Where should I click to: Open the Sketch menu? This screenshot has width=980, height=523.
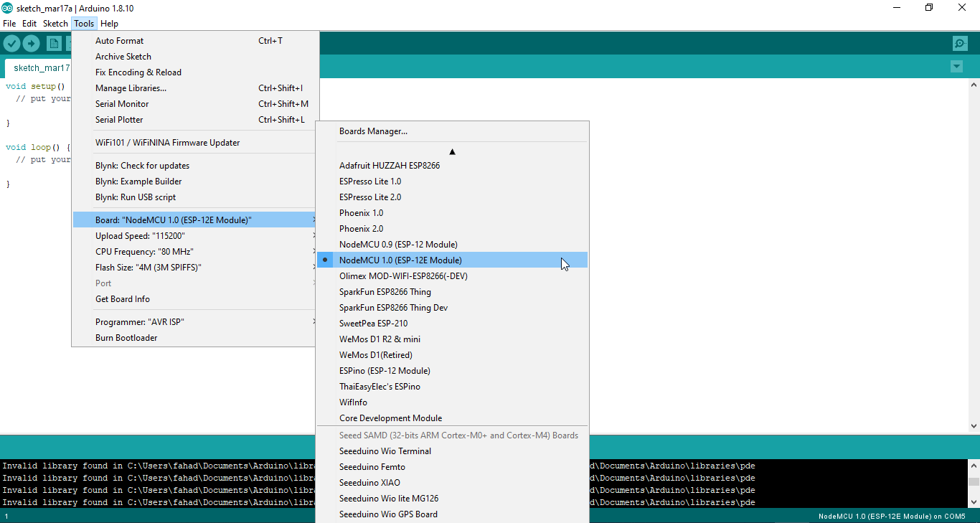click(55, 23)
